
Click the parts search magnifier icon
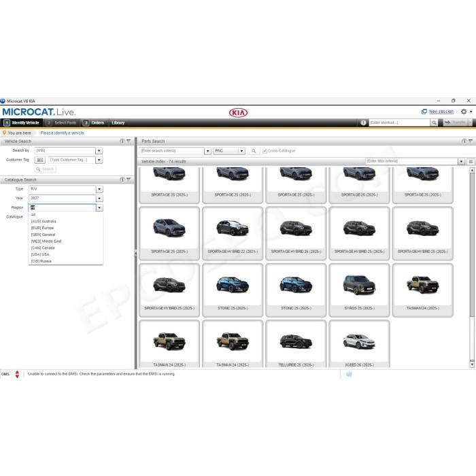pos(254,151)
